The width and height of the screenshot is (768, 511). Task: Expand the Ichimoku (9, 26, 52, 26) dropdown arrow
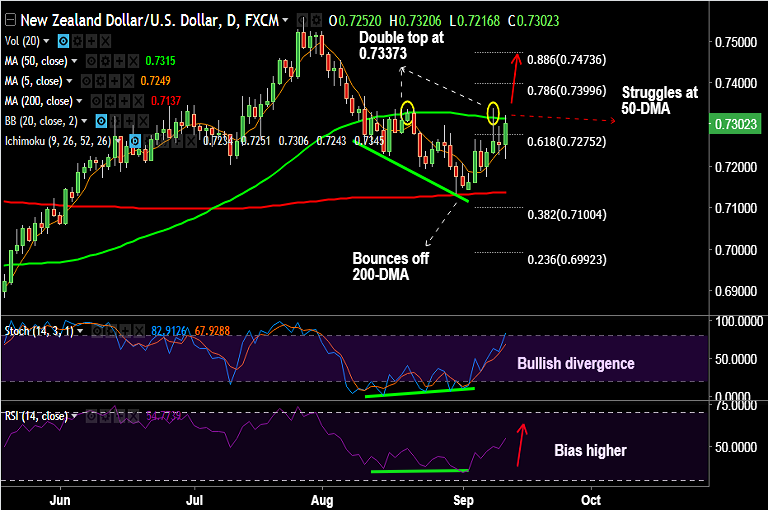point(118,141)
